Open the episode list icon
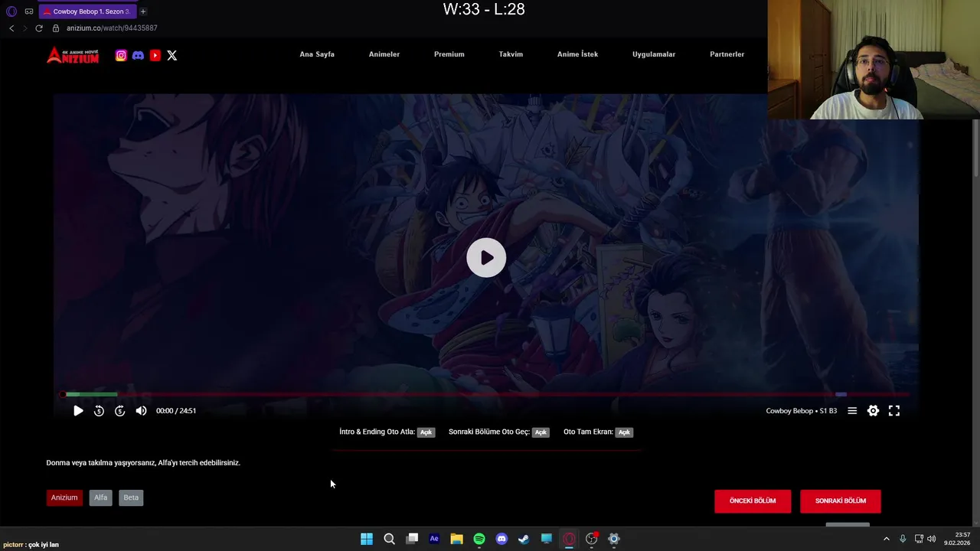 pyautogui.click(x=852, y=411)
